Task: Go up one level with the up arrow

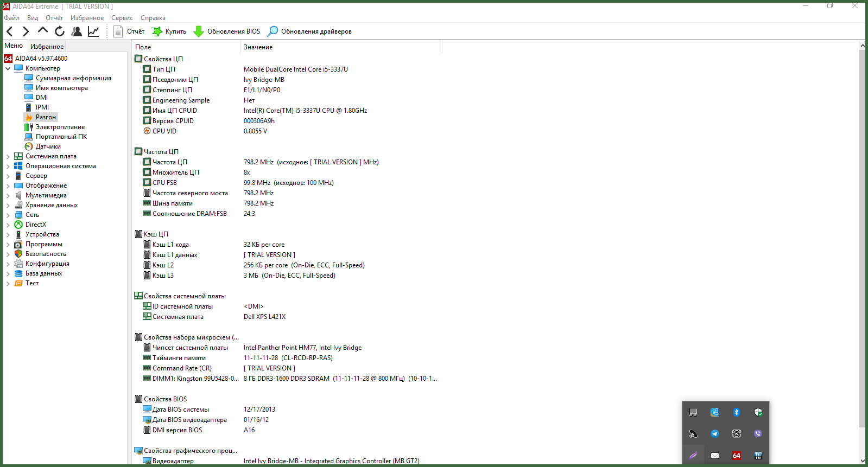Action: tap(42, 31)
